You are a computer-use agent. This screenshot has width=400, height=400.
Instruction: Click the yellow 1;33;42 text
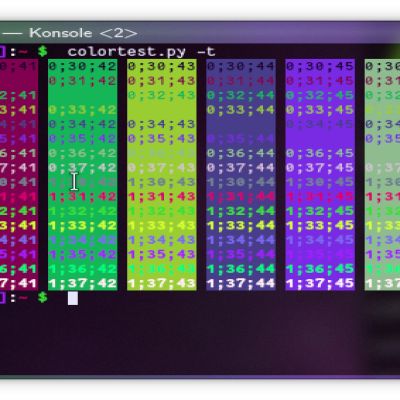click(x=83, y=226)
